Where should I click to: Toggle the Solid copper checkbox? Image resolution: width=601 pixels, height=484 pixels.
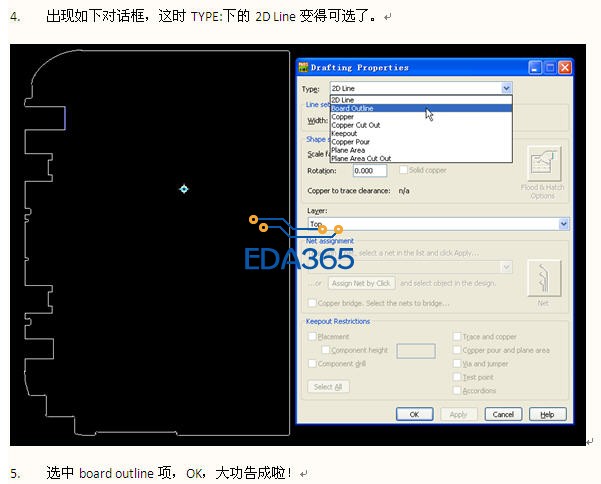pos(403,170)
